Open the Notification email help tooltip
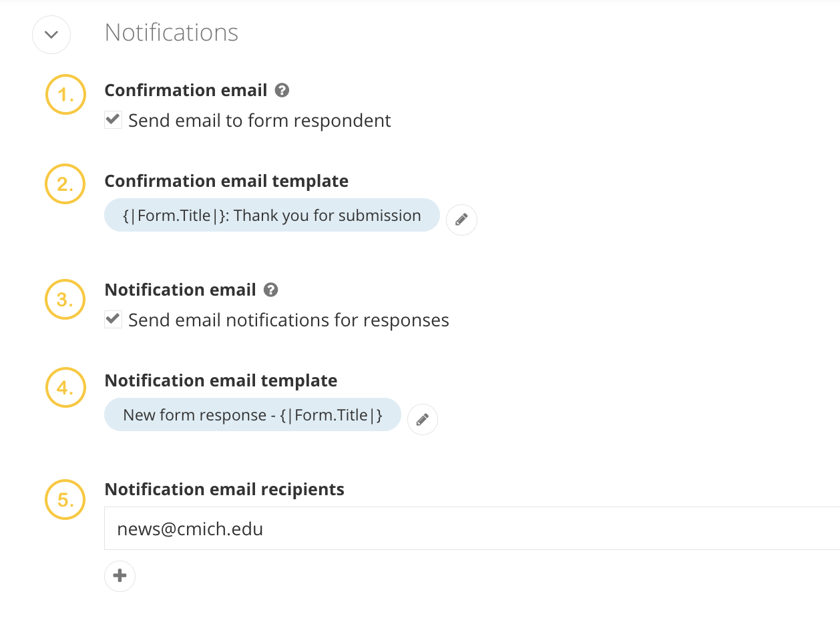 (271, 290)
